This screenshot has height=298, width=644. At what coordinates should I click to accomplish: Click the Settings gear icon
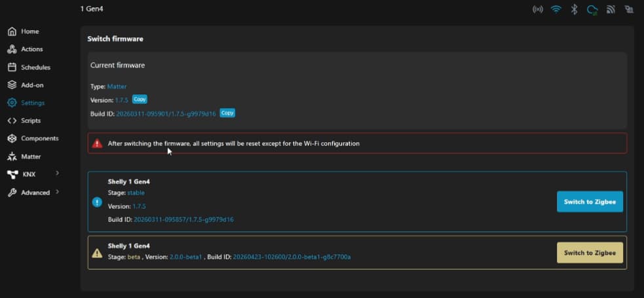(x=12, y=103)
